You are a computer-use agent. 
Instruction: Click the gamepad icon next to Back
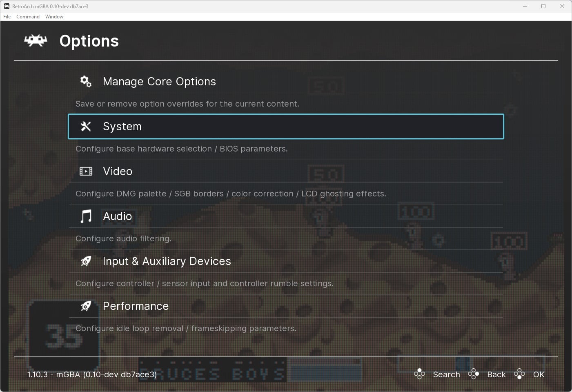pyautogui.click(x=474, y=374)
